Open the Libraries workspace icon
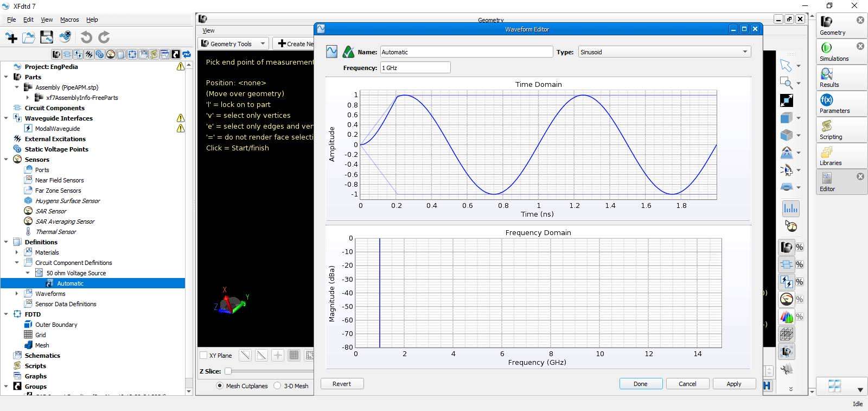 826,153
